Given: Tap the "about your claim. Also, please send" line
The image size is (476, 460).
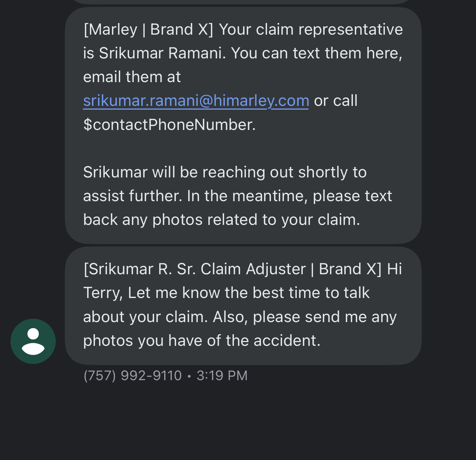Looking at the screenshot, I should coord(240,317).
